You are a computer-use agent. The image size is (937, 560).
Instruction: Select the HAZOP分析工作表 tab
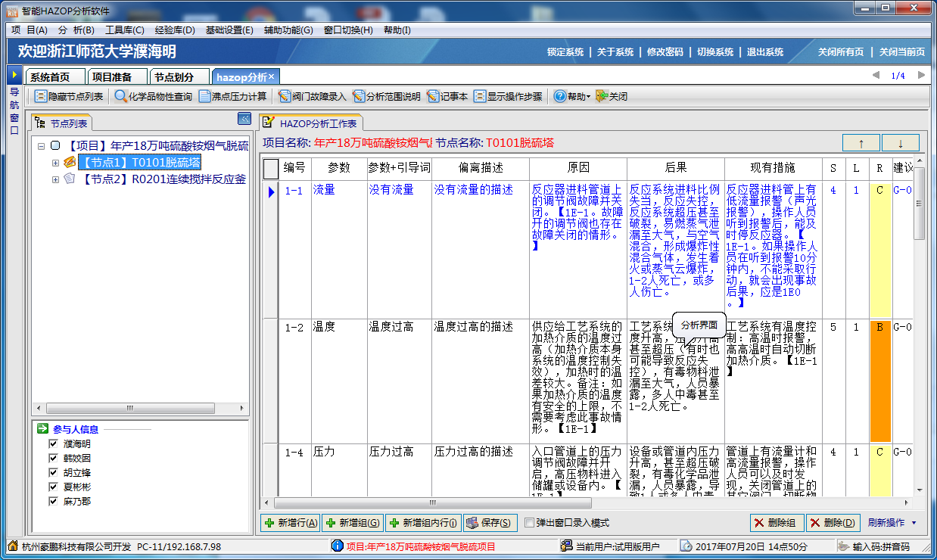point(312,123)
